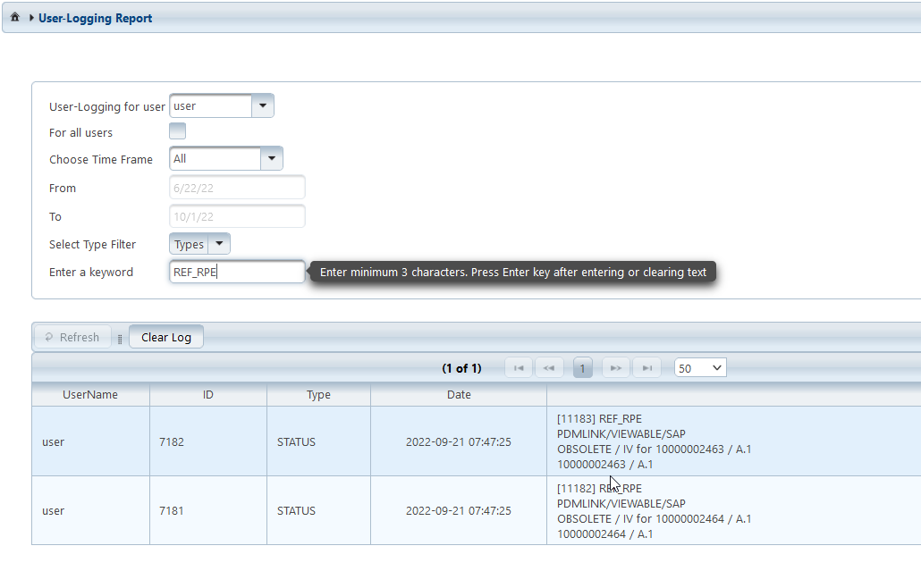Sort by the Date column header
921x588 pixels.
coord(459,395)
